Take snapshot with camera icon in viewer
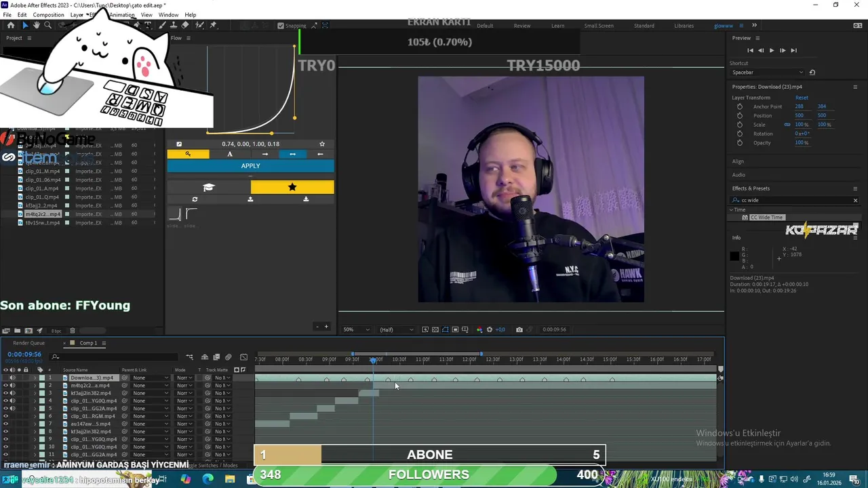 [x=519, y=329]
